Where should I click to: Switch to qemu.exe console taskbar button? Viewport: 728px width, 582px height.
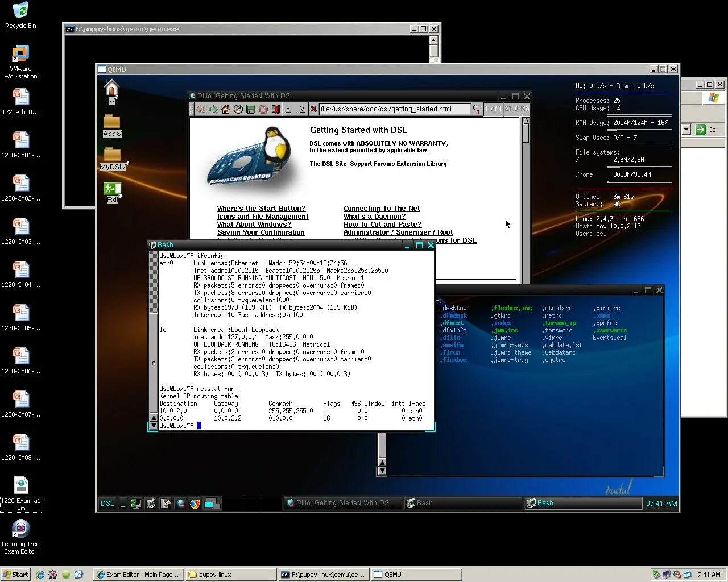[324, 575]
